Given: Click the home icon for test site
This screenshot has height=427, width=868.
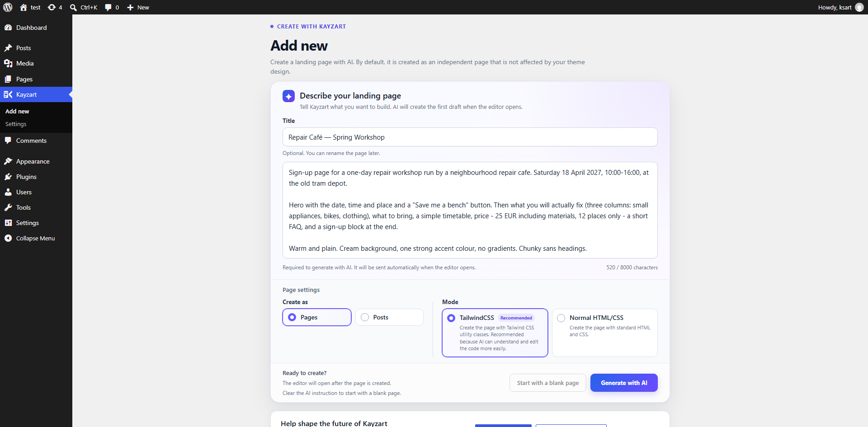Looking at the screenshot, I should pos(24,7).
